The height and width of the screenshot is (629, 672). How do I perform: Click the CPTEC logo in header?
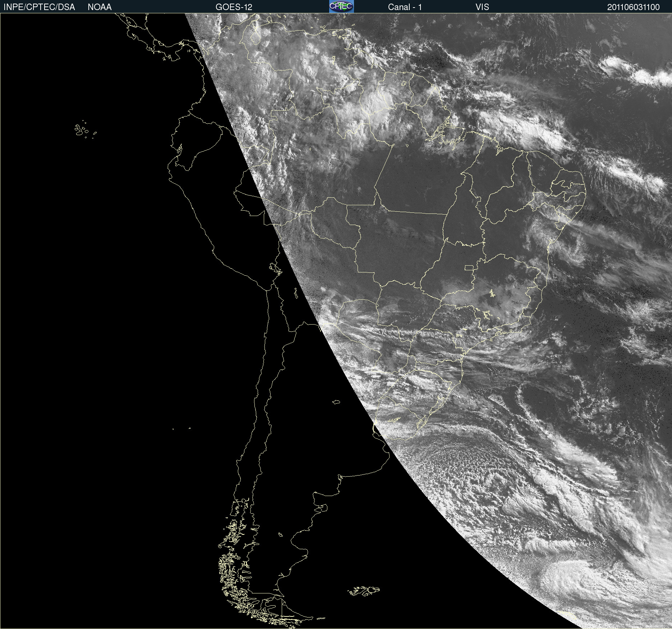pyautogui.click(x=341, y=6)
